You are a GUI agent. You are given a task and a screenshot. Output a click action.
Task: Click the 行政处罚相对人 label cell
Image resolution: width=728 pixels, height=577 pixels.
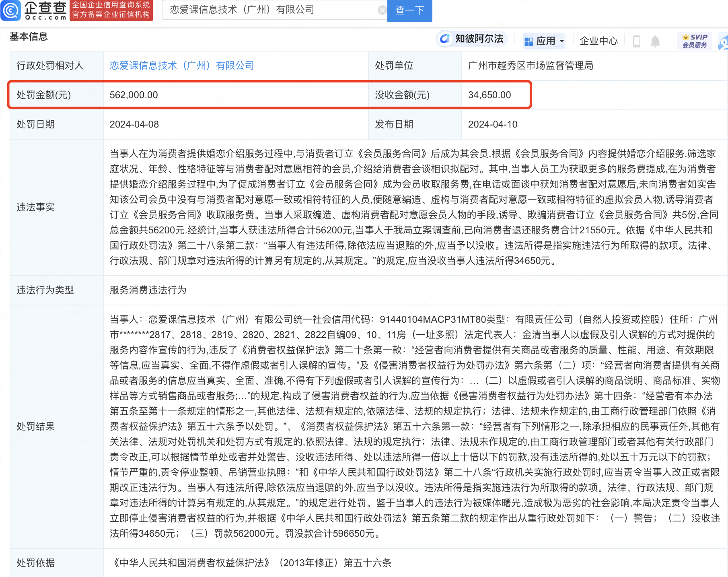57,66
